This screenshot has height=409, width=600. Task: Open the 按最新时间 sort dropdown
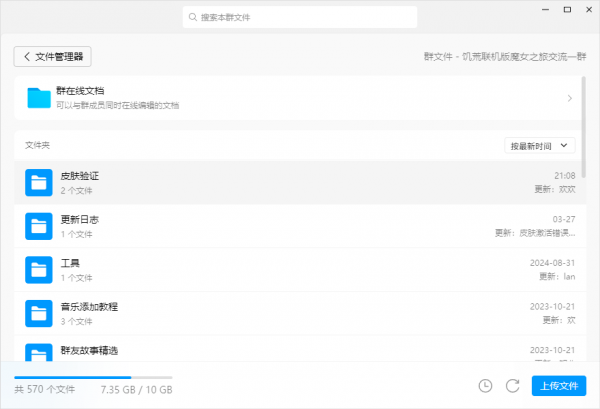(x=540, y=146)
